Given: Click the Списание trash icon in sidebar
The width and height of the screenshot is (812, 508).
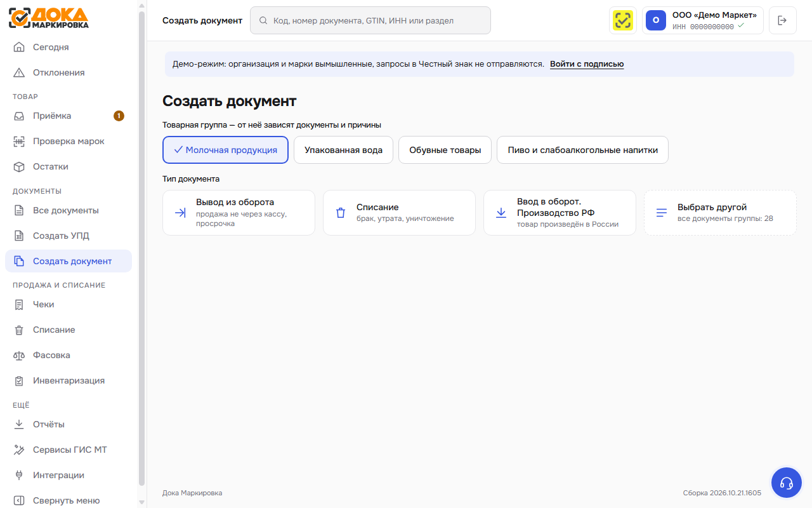Looking at the screenshot, I should click(19, 330).
